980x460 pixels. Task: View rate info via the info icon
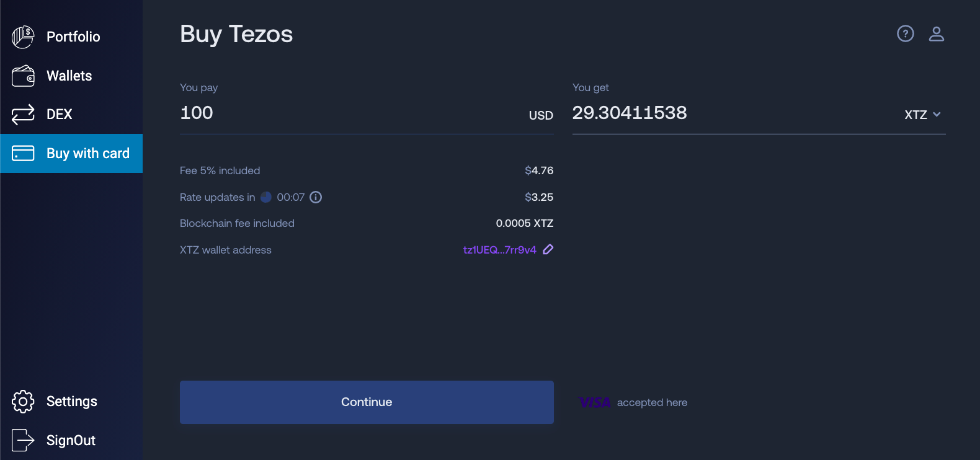pyautogui.click(x=316, y=197)
